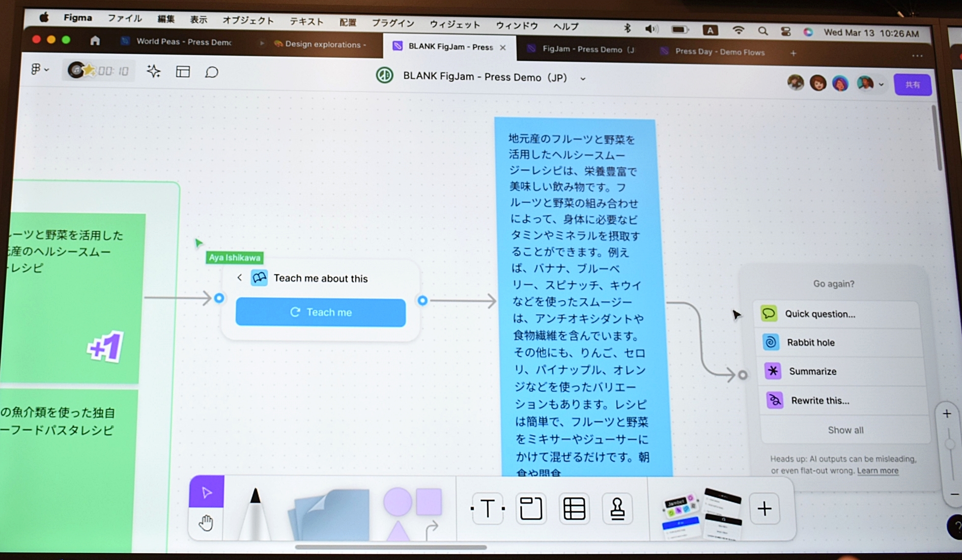Go back with the chevron in Teach me card
Viewport: 962px width, 560px height.
(239, 278)
